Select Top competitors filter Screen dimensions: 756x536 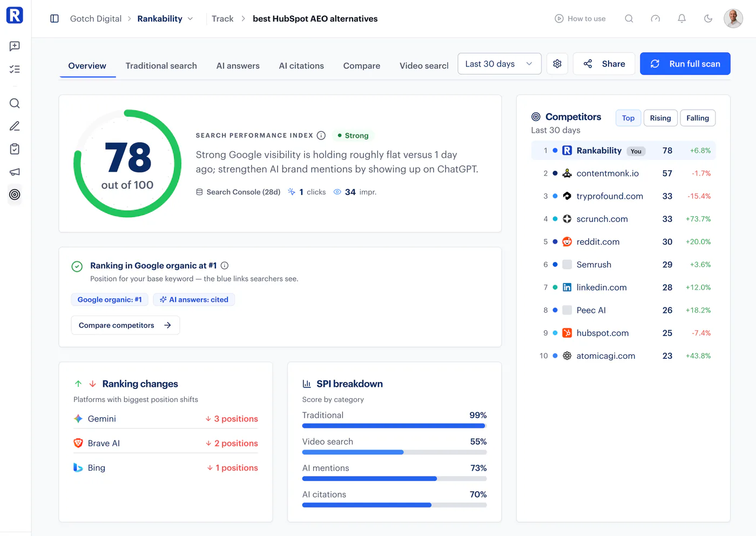(x=629, y=118)
